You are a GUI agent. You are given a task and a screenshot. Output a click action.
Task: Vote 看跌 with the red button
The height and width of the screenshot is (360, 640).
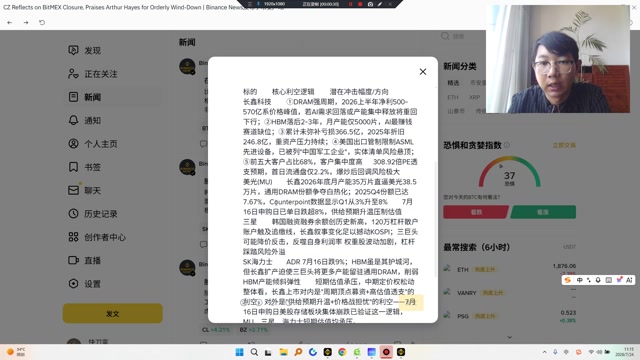476,212
